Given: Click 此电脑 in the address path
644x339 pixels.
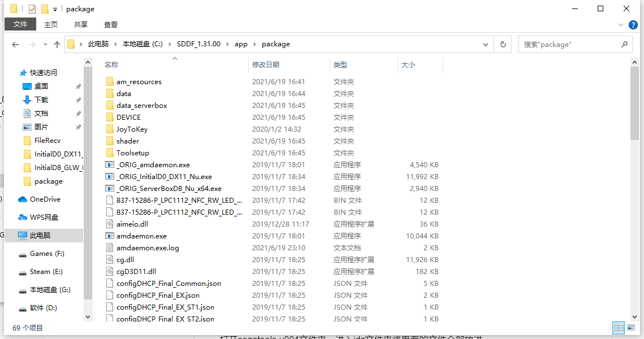Looking at the screenshot, I should click(98, 44).
